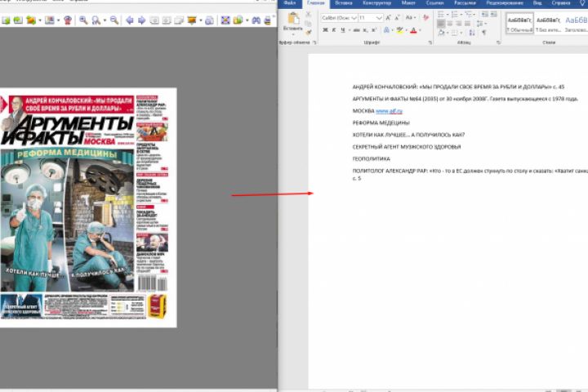Align text right in the Абзац group
Screen dimensions: 588x392
[459, 23]
